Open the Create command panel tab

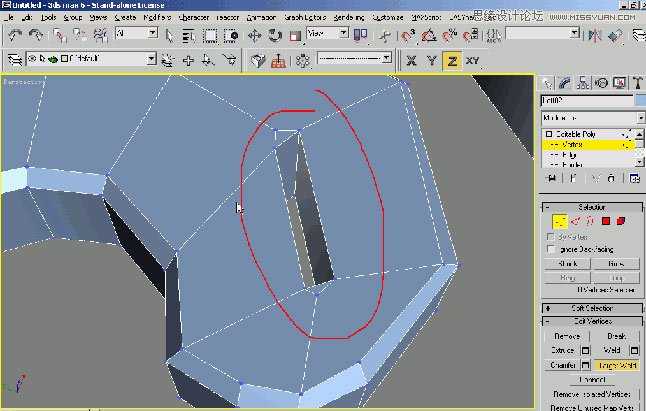(547, 84)
